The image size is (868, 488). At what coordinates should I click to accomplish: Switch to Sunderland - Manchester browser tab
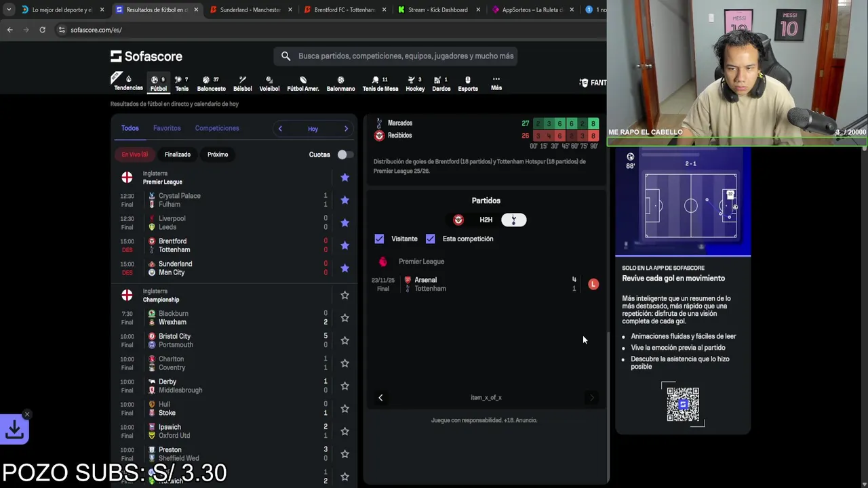coord(250,9)
